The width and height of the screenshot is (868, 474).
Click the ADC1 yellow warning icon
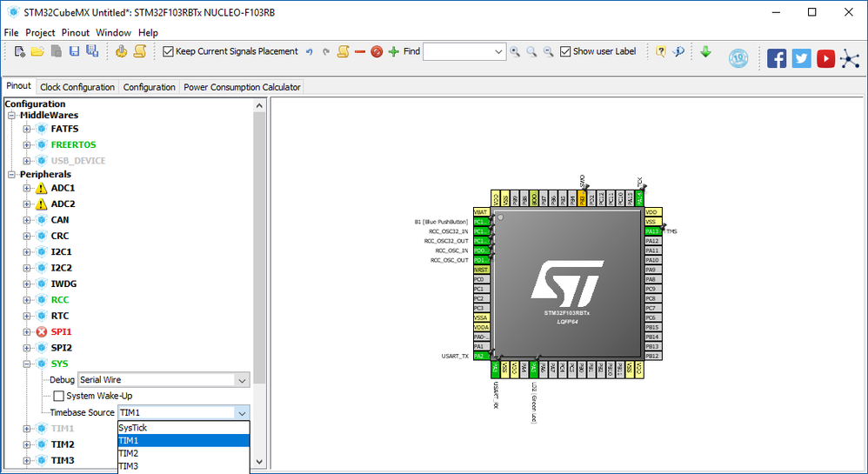click(42, 188)
